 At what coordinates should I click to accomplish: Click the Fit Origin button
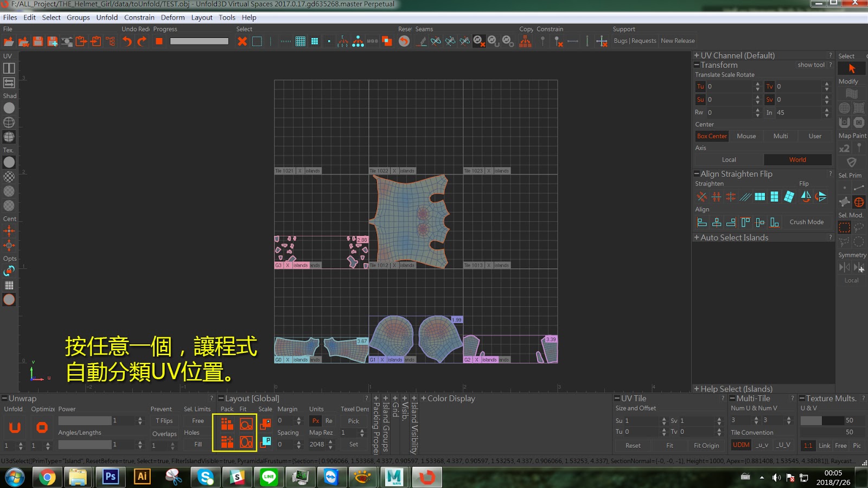pyautogui.click(x=706, y=446)
